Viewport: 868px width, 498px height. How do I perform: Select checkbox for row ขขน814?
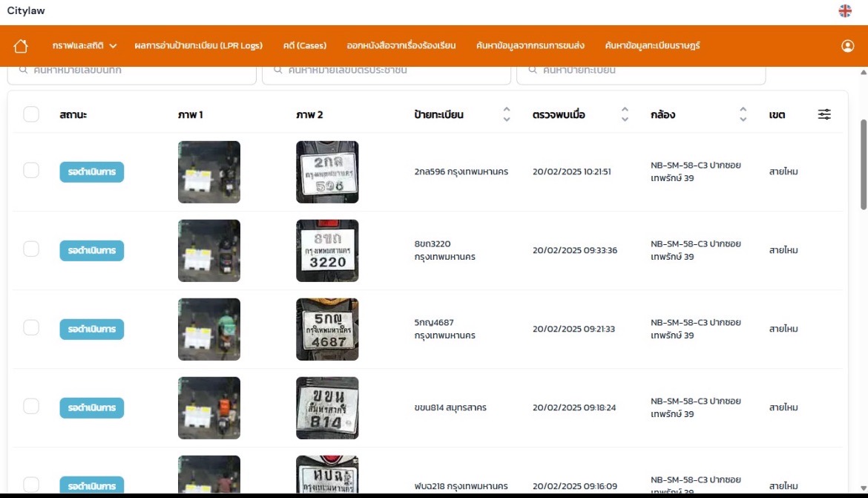[31, 406]
